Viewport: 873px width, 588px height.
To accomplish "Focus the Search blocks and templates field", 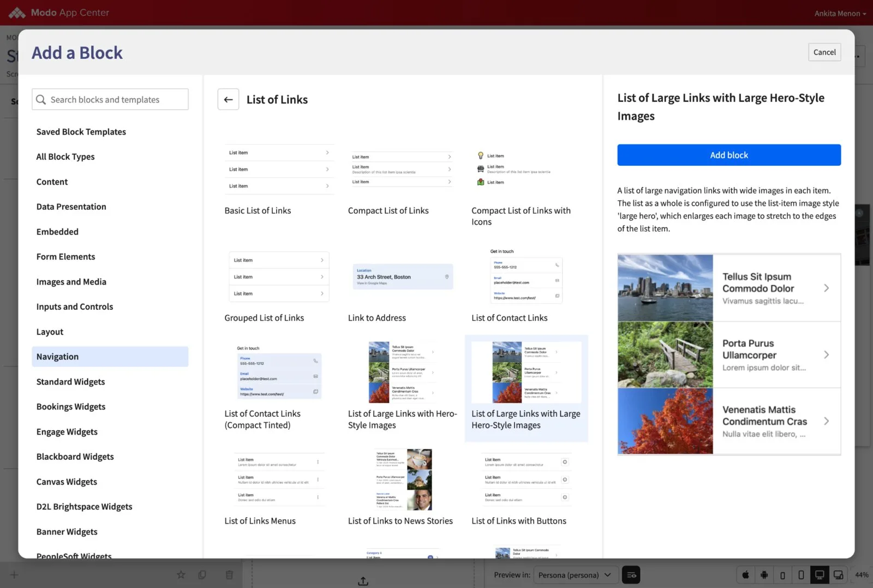I will click(110, 99).
